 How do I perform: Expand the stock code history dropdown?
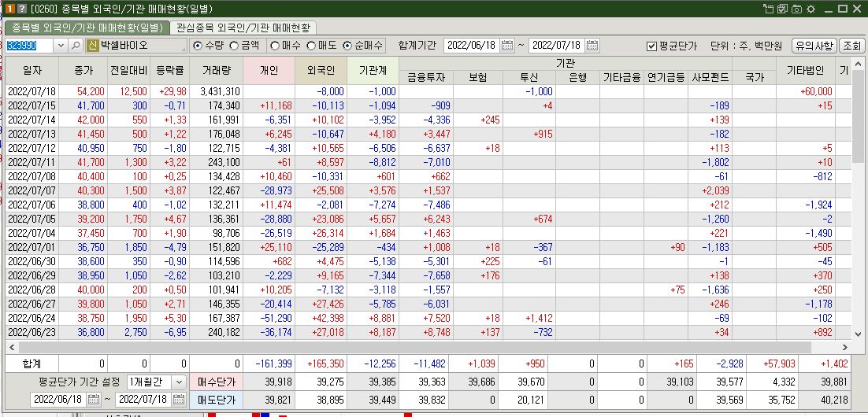(x=61, y=46)
